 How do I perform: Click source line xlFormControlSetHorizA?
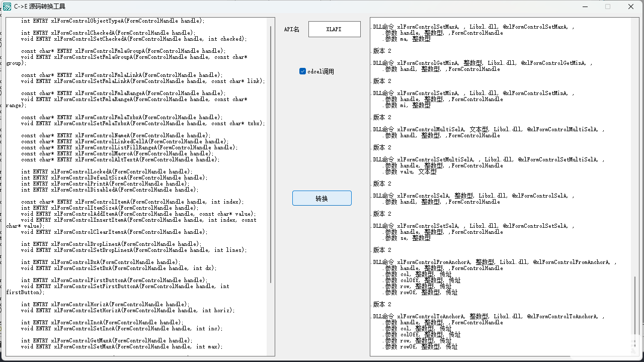(128, 310)
